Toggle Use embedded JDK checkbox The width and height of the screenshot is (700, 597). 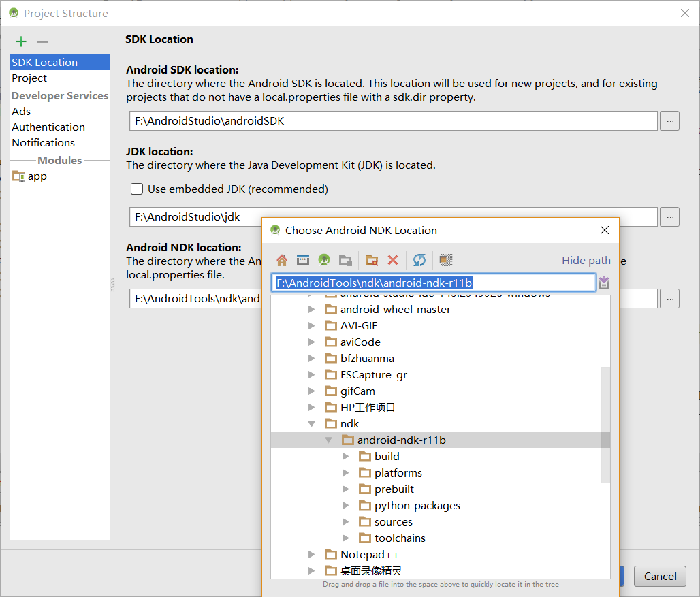137,189
